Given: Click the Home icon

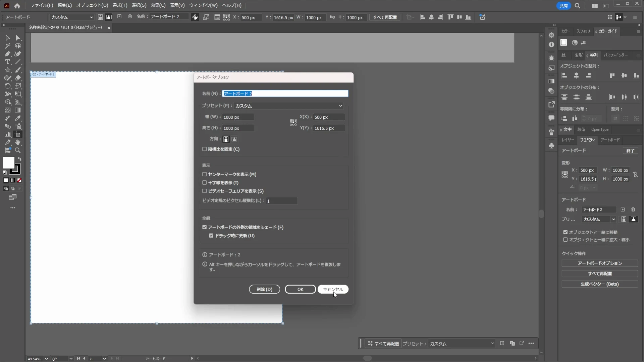Looking at the screenshot, I should (17, 6).
